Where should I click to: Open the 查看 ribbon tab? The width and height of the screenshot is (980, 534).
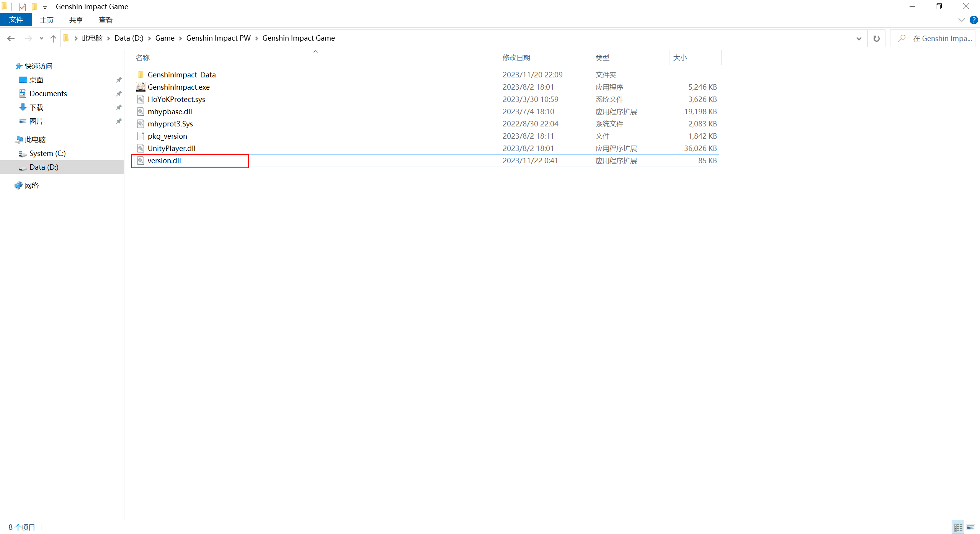[x=106, y=20]
